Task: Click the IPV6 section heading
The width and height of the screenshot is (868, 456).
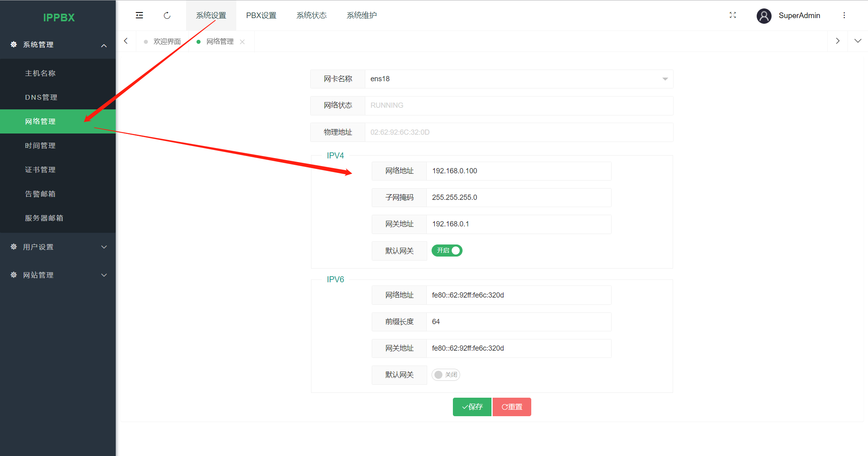Action: (335, 279)
